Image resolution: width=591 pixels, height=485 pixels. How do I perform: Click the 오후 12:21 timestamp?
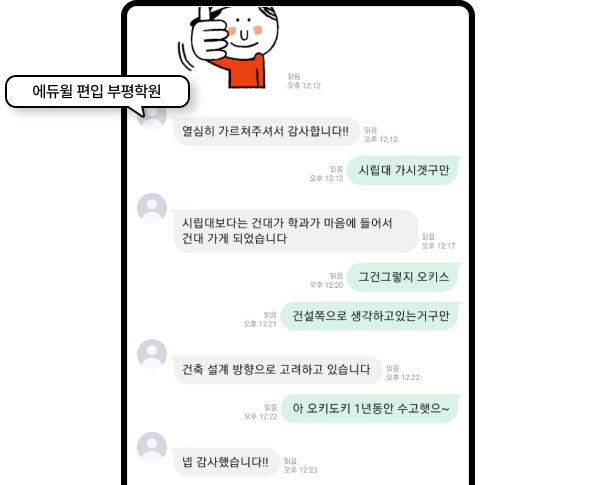coord(260,324)
